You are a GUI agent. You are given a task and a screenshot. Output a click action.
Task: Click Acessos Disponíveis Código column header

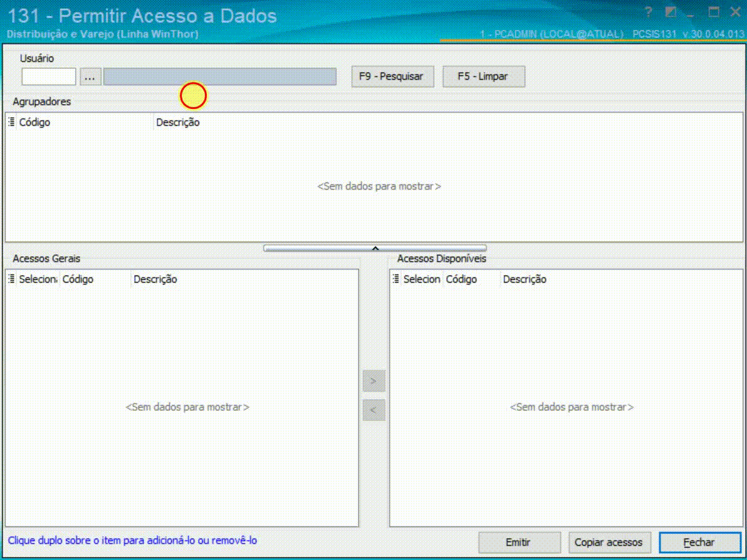(472, 279)
